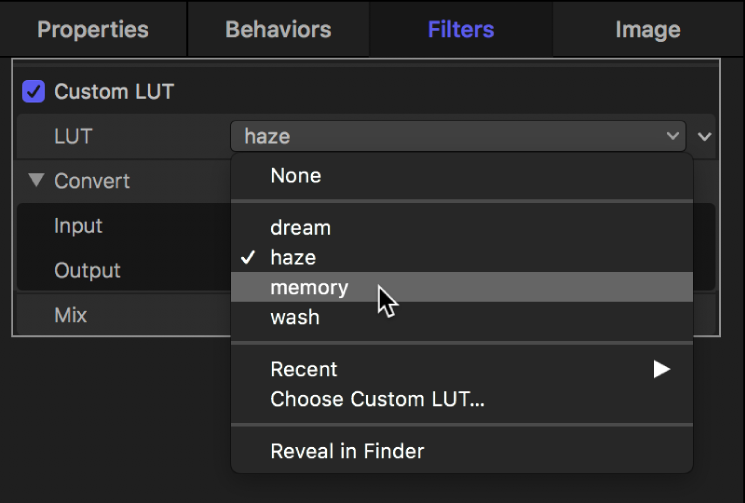Open the Behaviors tab
Screen dimensions: 745x503
(x=279, y=29)
